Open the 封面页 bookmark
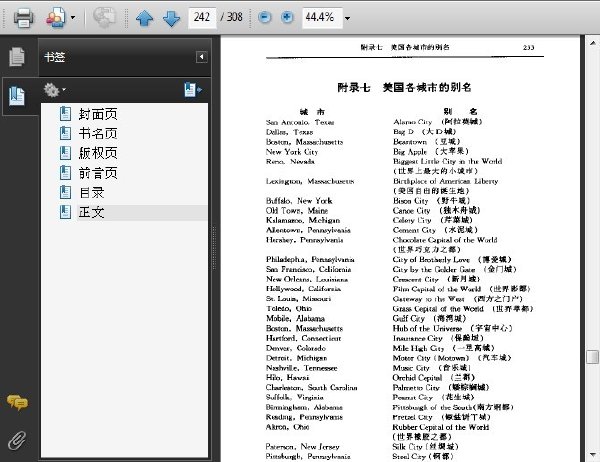 coord(98,114)
